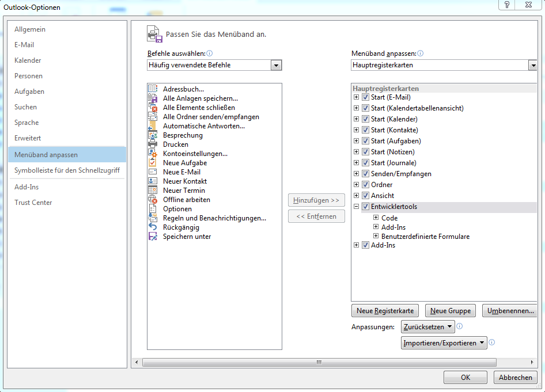Click the info icon next to Zurücksetzen
Screen dimensions: 545x392
tap(460, 326)
